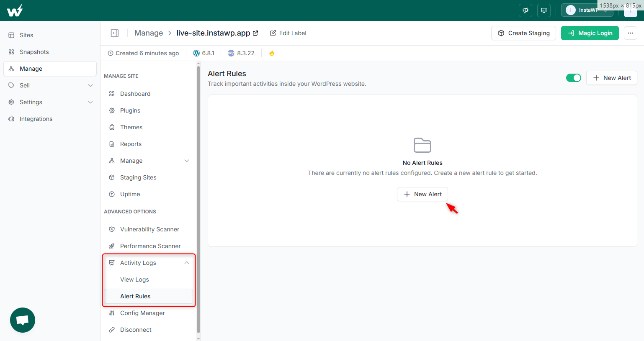Click 'Created 6 minutes ago' text
644x341 pixels.
pos(147,53)
